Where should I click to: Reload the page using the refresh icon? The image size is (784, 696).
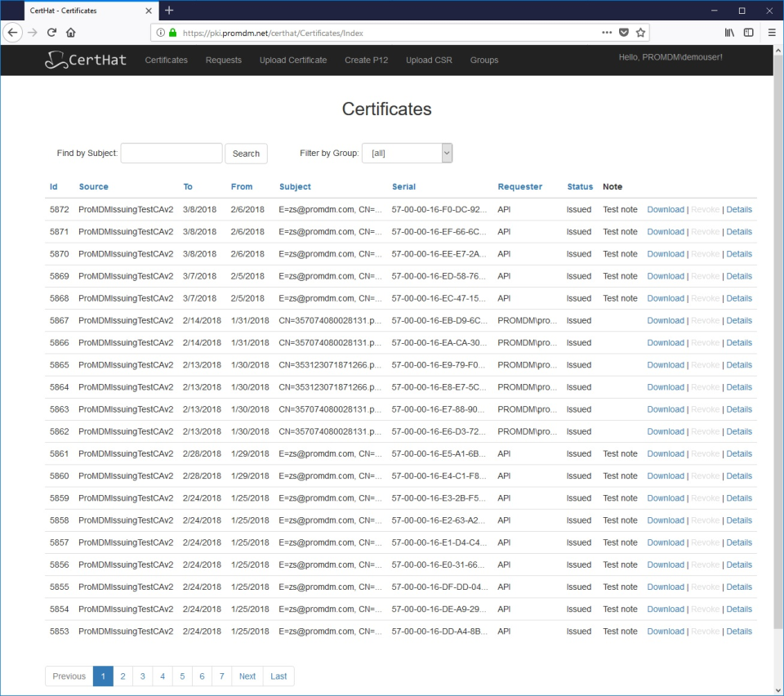click(51, 34)
